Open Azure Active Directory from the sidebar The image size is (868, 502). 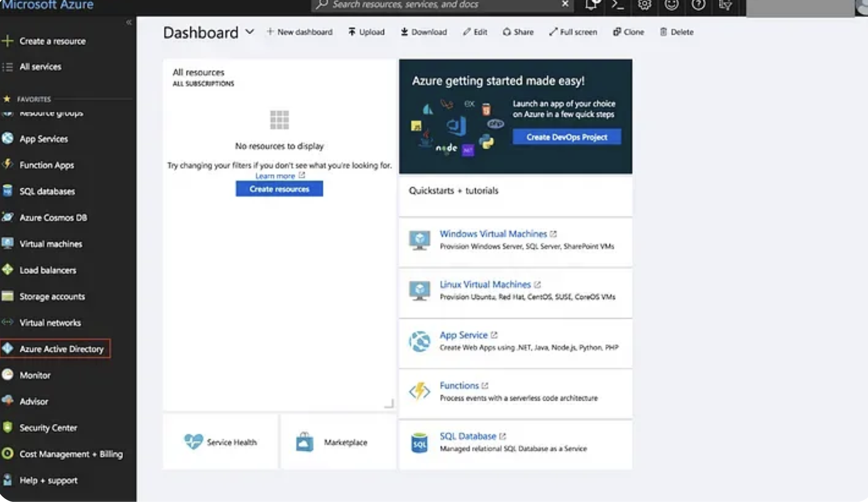click(56, 348)
